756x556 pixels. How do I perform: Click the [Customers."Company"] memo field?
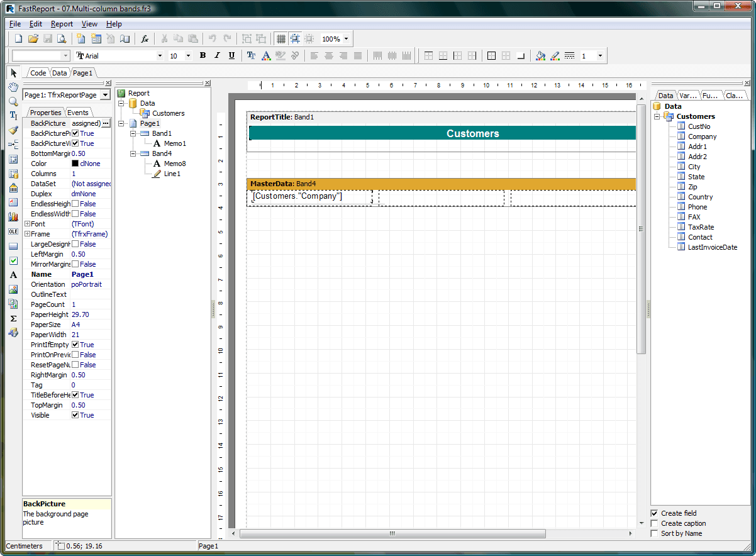[x=311, y=197]
